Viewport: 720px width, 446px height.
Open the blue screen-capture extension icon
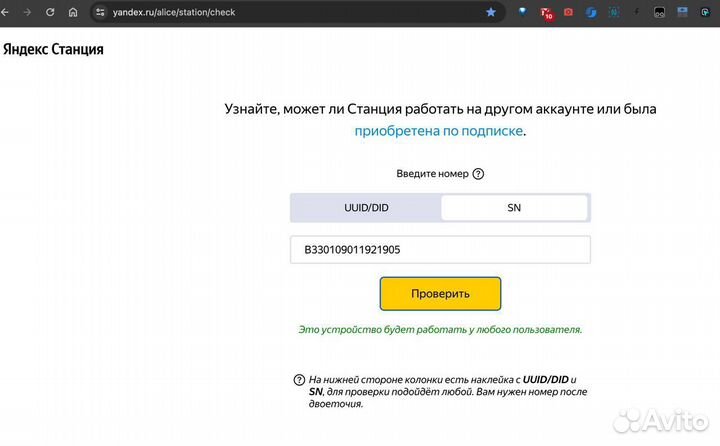(682, 12)
